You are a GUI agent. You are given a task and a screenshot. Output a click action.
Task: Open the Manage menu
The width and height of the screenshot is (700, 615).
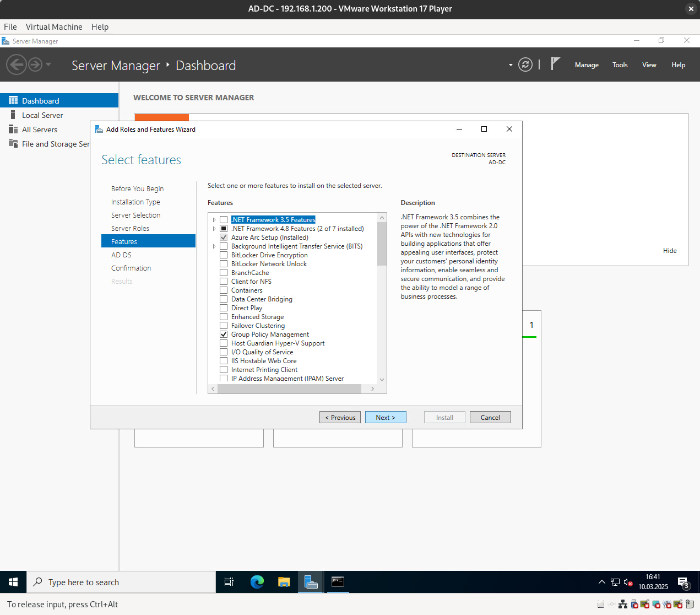tap(587, 65)
